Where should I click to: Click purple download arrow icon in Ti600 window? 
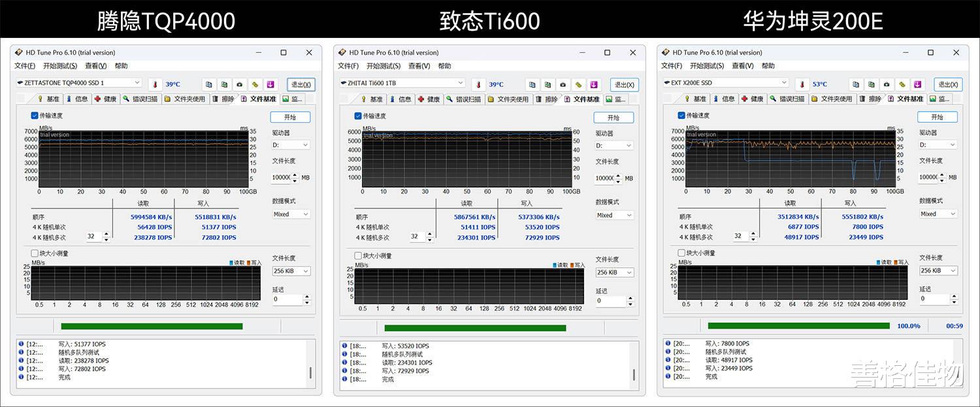pos(594,84)
